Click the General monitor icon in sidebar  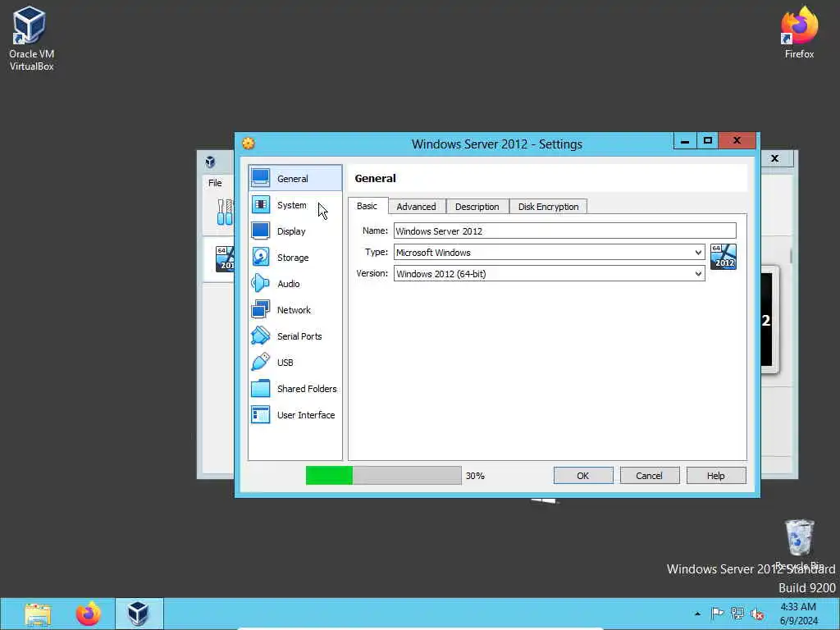[x=260, y=178]
